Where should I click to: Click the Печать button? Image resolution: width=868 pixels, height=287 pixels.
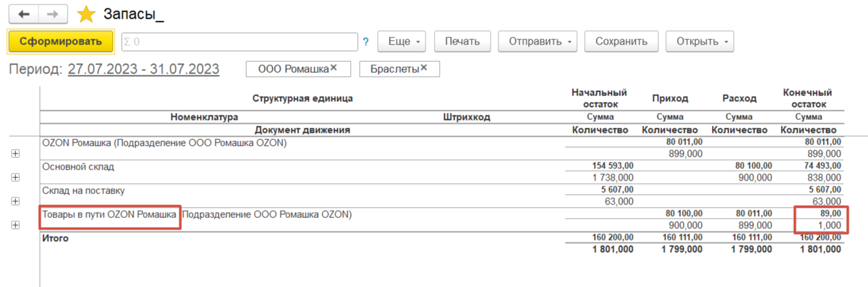(462, 41)
